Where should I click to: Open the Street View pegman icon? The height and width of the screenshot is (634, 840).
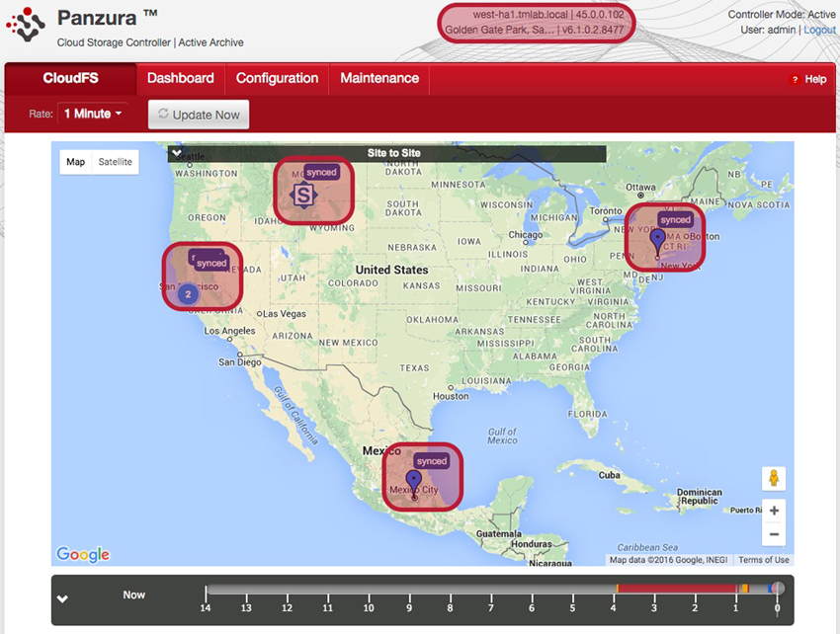pos(774,478)
